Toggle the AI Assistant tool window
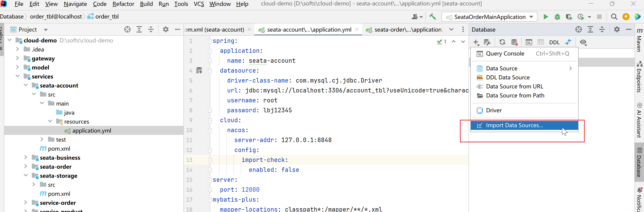The image size is (644, 212). 639,120
